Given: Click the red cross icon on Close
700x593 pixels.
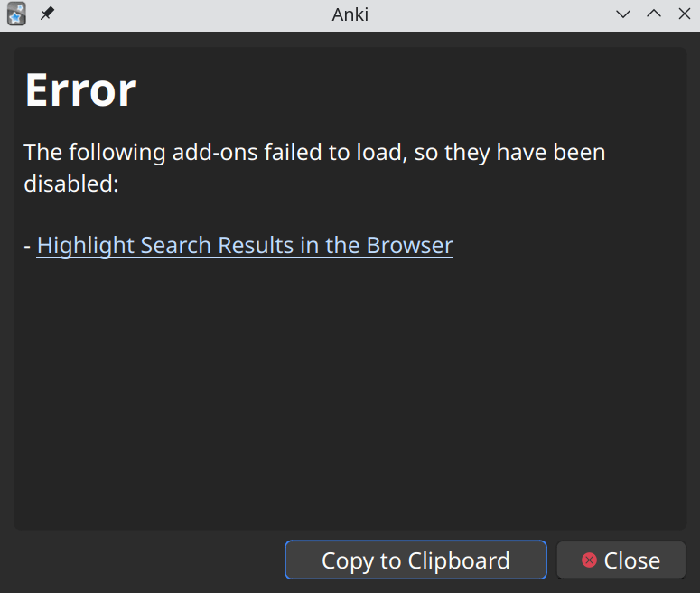Looking at the screenshot, I should [589, 560].
